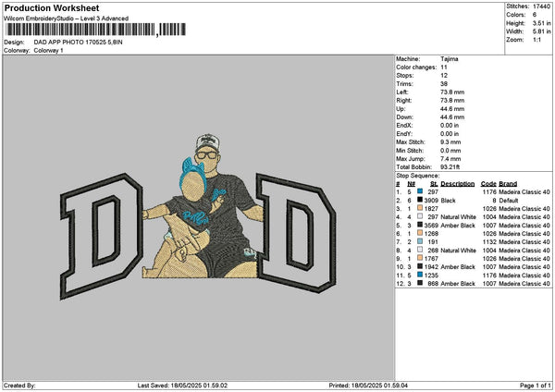
Task: Click the 'Down:' measurement label
Action: tap(404, 117)
